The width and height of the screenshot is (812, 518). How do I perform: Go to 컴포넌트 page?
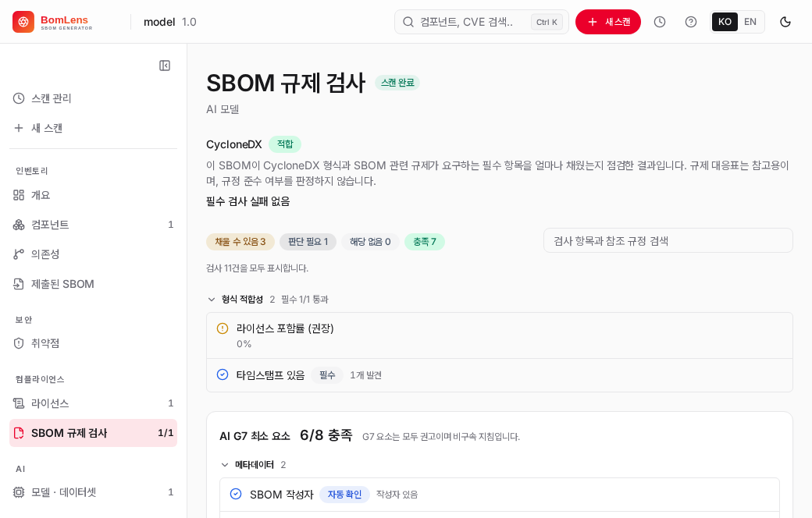pos(93,225)
